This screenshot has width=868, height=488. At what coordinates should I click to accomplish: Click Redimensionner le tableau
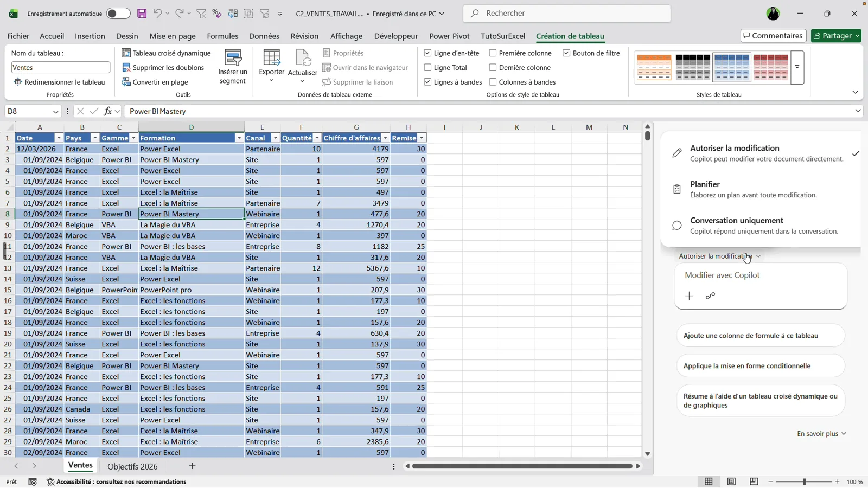pyautogui.click(x=60, y=82)
